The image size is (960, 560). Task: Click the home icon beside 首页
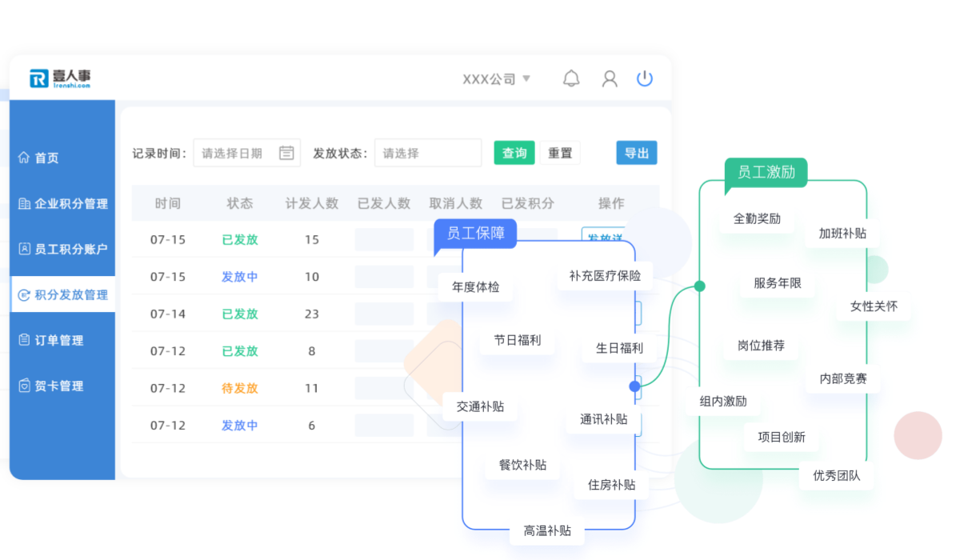point(24,158)
